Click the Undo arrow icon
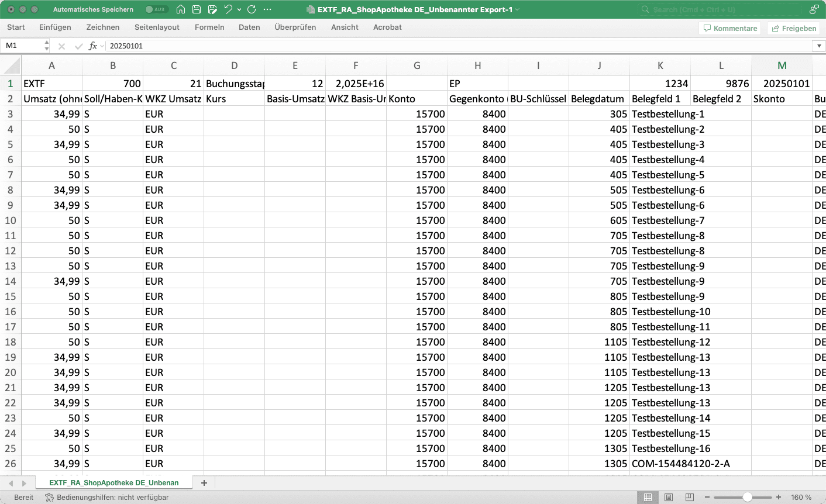The image size is (826, 504). coord(228,9)
